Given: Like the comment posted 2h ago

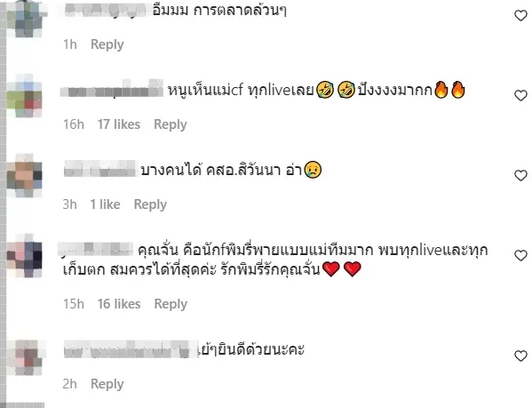Looking at the screenshot, I should pyautogui.click(x=520, y=356).
